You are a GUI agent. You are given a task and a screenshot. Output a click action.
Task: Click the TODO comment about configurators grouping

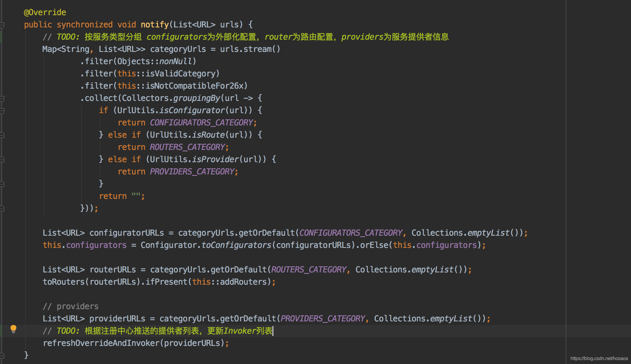[246, 37]
